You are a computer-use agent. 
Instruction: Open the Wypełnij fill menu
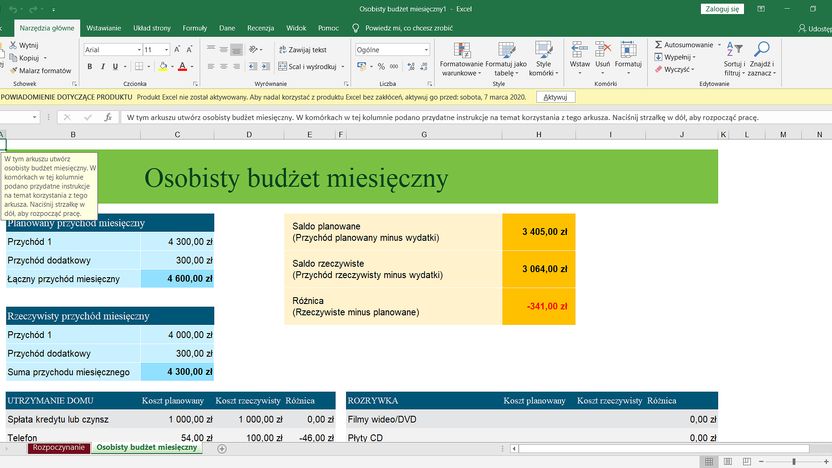coord(675,57)
